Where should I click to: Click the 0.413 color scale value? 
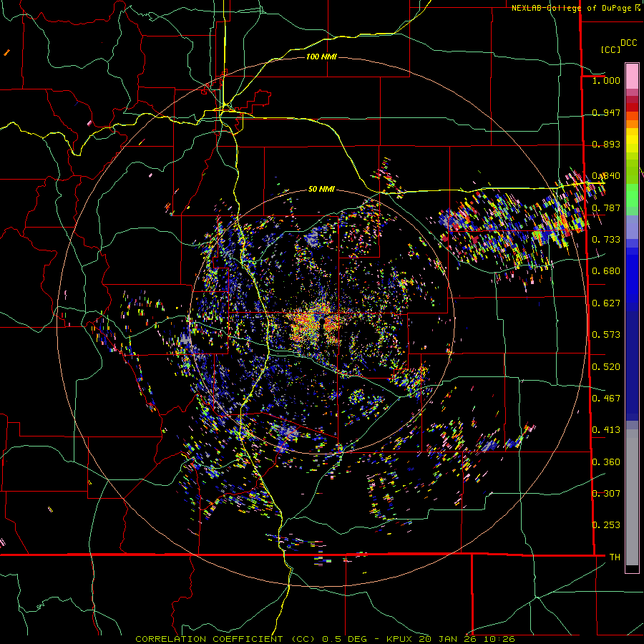(x=606, y=430)
